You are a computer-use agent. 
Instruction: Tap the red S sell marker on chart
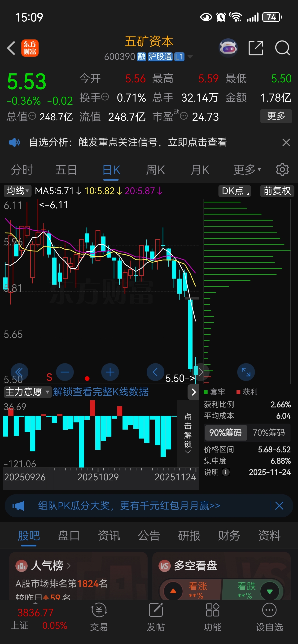49,377
